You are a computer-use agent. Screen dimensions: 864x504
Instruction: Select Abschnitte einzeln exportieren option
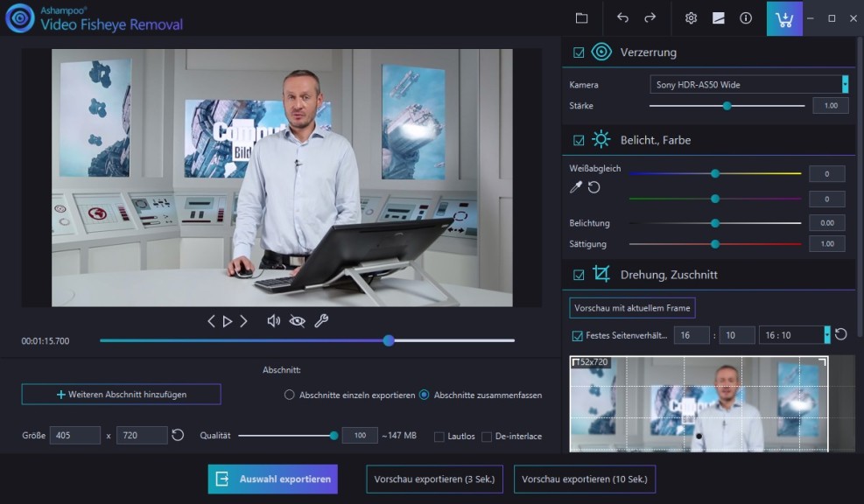pyautogui.click(x=290, y=395)
